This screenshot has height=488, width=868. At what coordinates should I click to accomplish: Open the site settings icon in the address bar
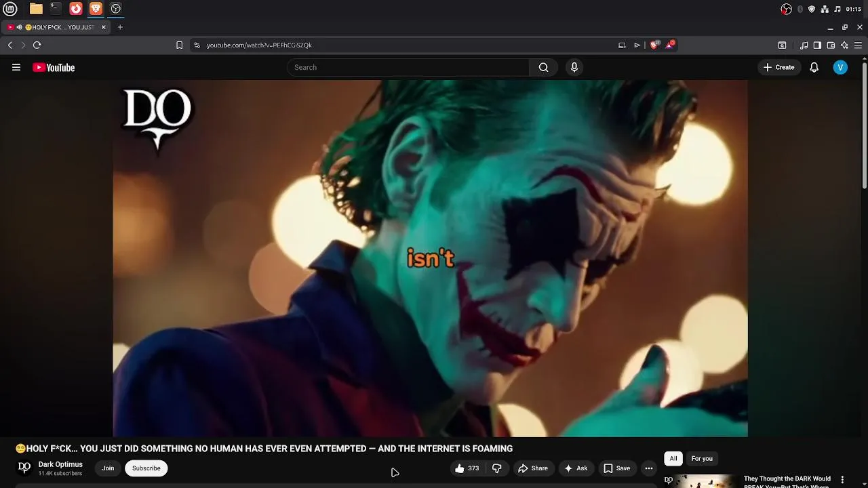197,45
